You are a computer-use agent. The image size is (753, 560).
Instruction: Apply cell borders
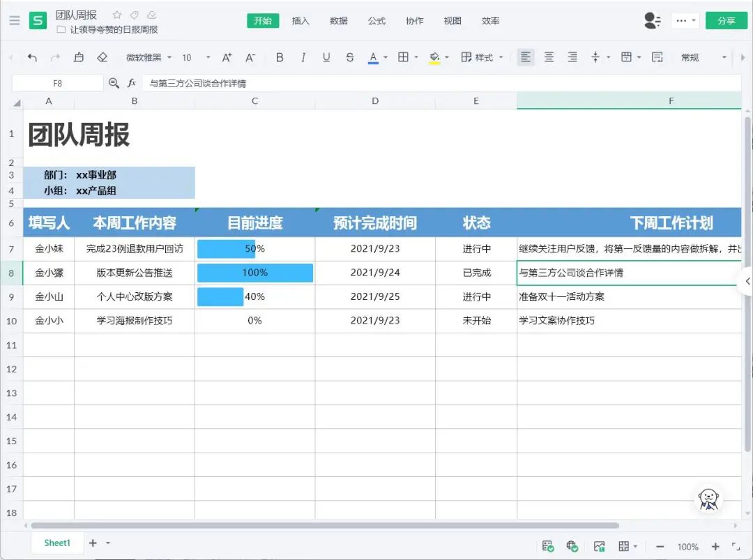click(404, 57)
